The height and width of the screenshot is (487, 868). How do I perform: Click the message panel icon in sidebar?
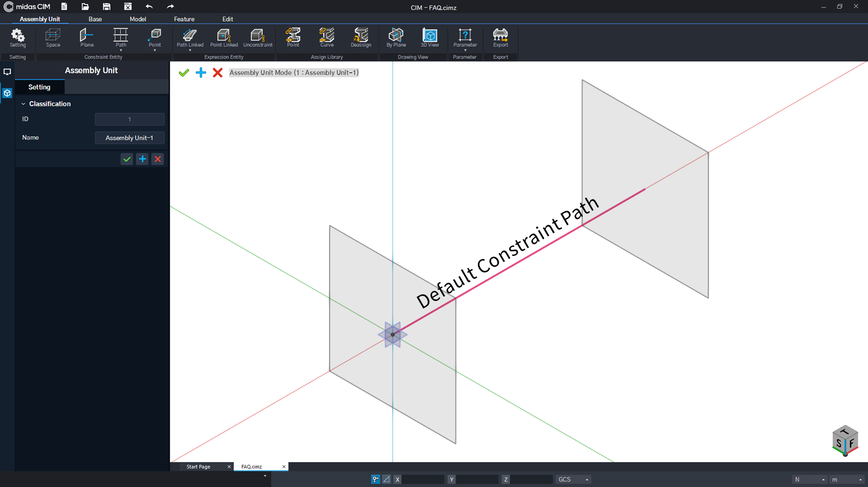point(7,72)
